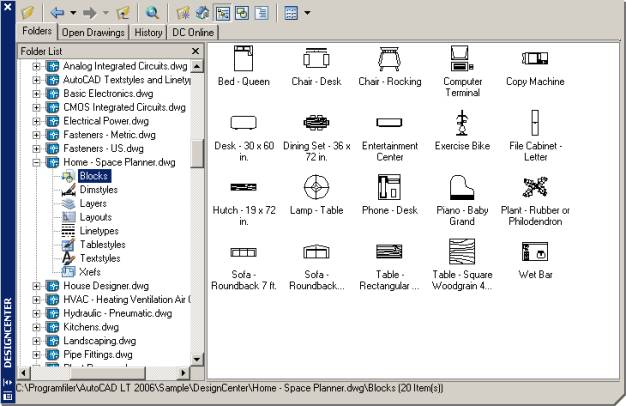Click the Up one level folder icon
626x406 pixels.
pyautogui.click(x=123, y=13)
